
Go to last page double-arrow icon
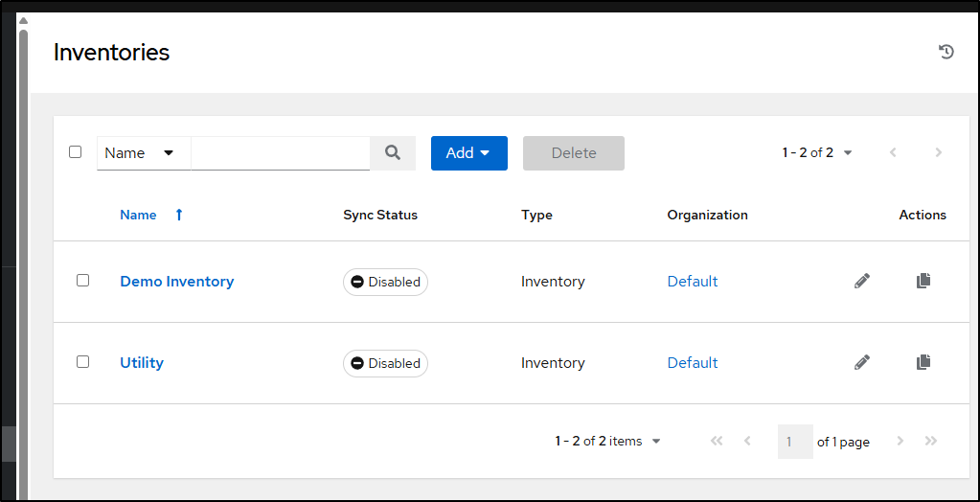point(930,442)
